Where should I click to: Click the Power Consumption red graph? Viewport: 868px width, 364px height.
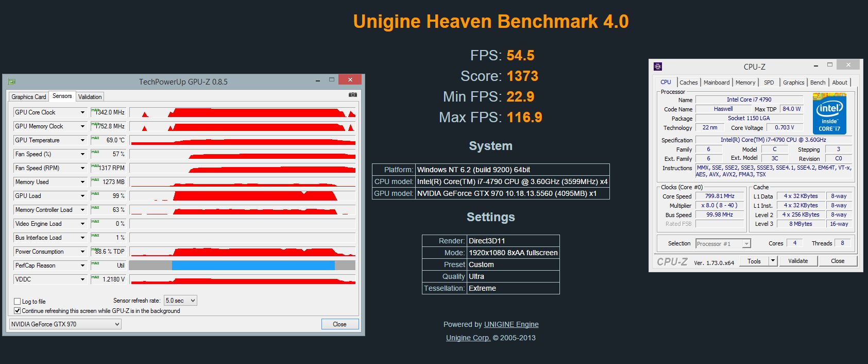click(x=242, y=252)
